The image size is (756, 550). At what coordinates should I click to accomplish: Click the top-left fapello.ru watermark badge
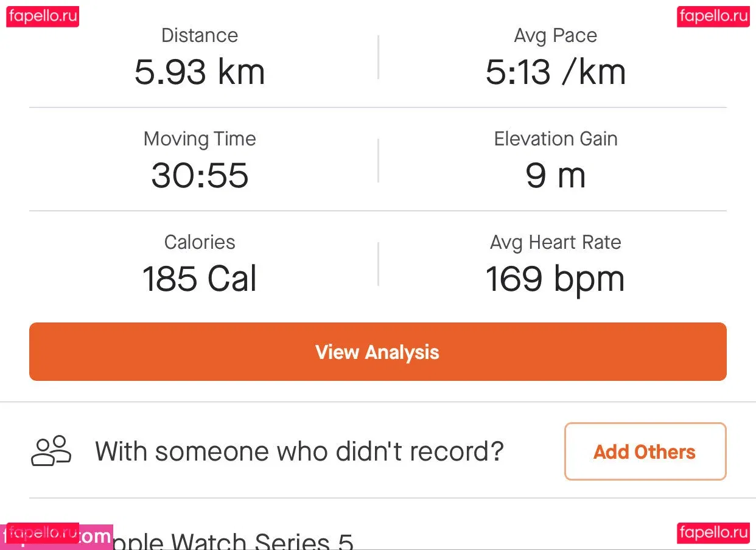[x=43, y=16]
